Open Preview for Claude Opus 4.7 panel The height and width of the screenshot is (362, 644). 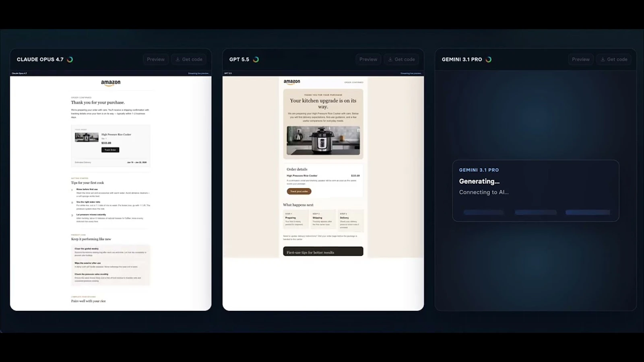point(156,60)
